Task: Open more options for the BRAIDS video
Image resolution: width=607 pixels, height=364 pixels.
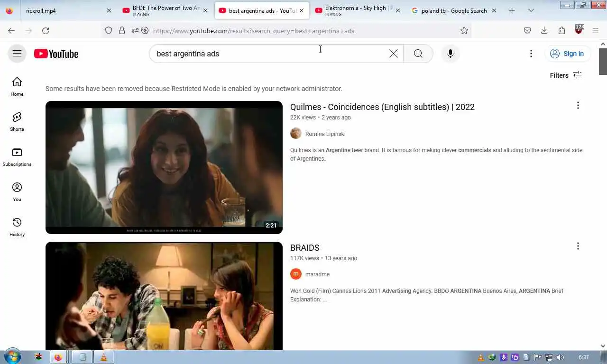Action: point(578,246)
